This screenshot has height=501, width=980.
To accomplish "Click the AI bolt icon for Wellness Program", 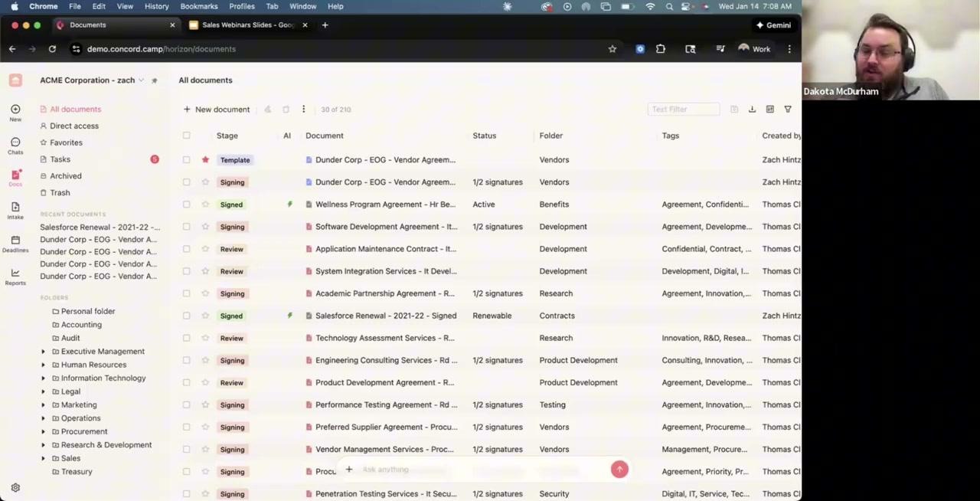I will click(x=289, y=205).
